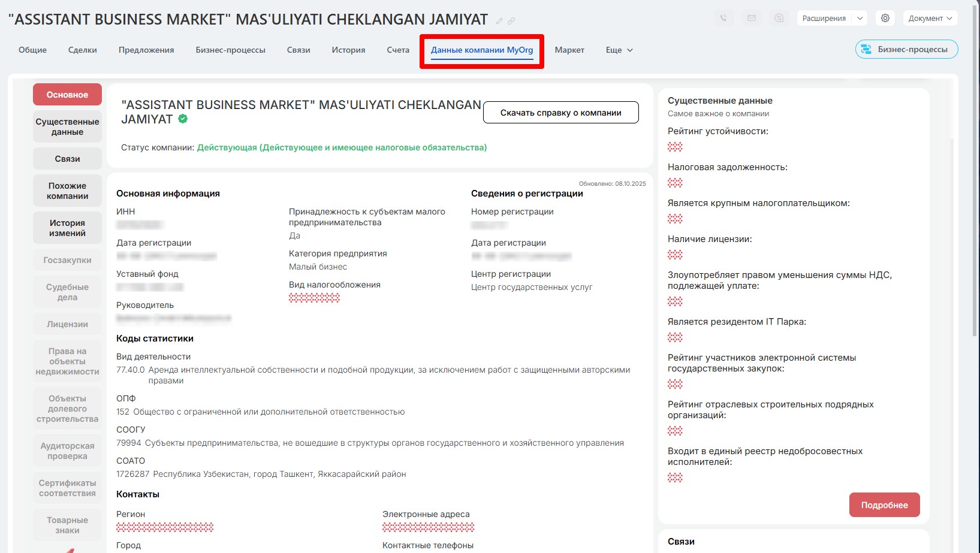The height and width of the screenshot is (553, 980).
Task: Click the Центр государственных услуг value
Action: coord(532,287)
